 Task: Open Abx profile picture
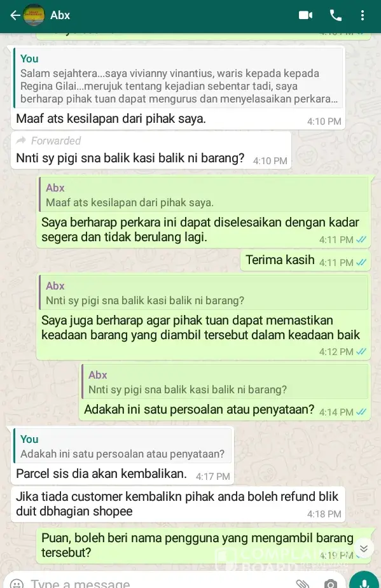(x=34, y=15)
